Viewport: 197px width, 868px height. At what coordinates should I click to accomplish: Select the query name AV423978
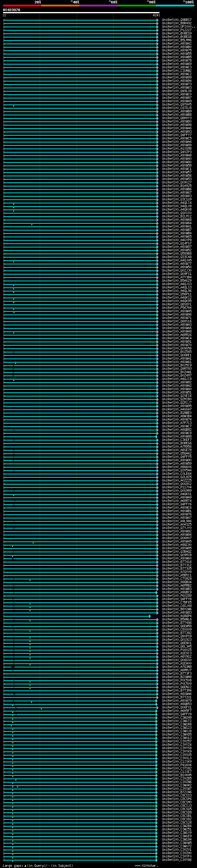coord(11,10)
